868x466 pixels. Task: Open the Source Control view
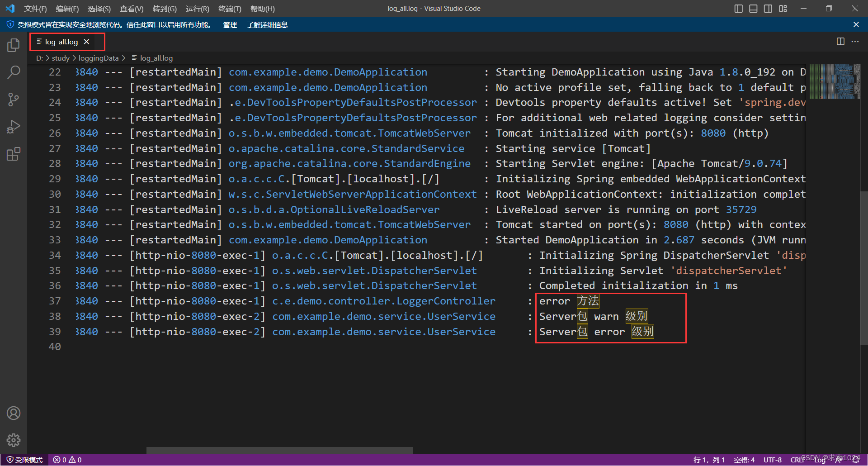[14, 100]
